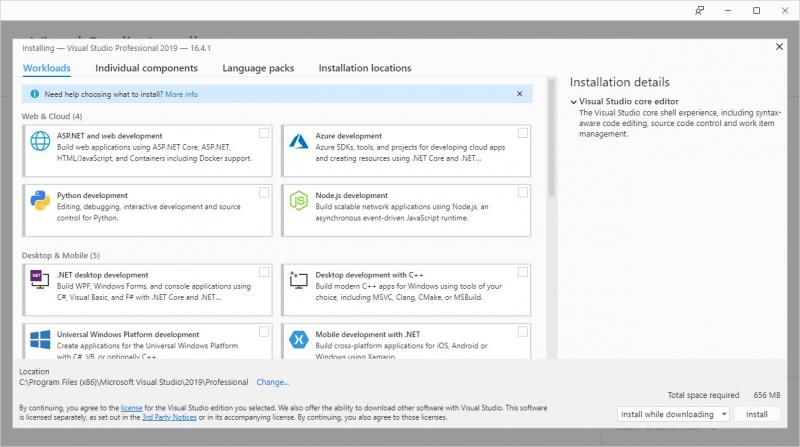Check .NET desktop development workload

coord(264,272)
